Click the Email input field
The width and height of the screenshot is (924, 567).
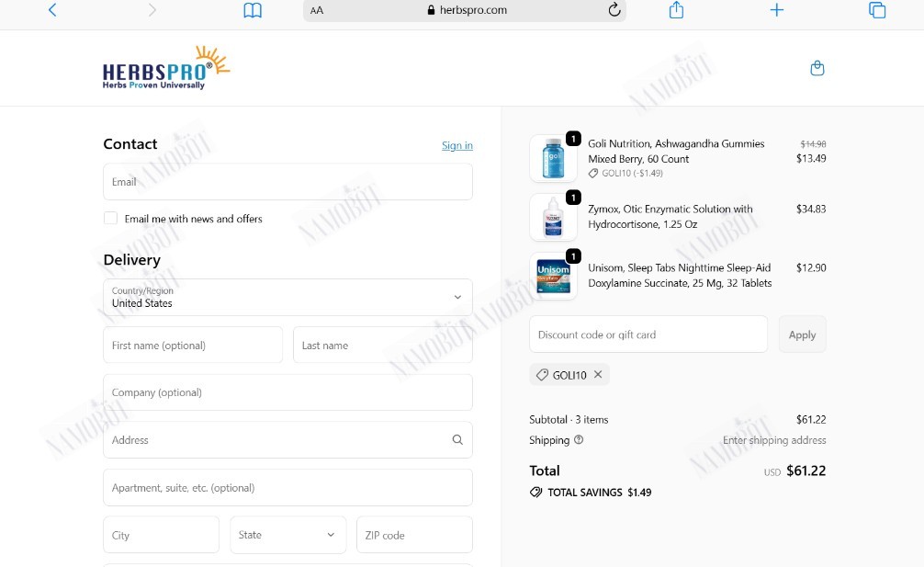(x=287, y=182)
